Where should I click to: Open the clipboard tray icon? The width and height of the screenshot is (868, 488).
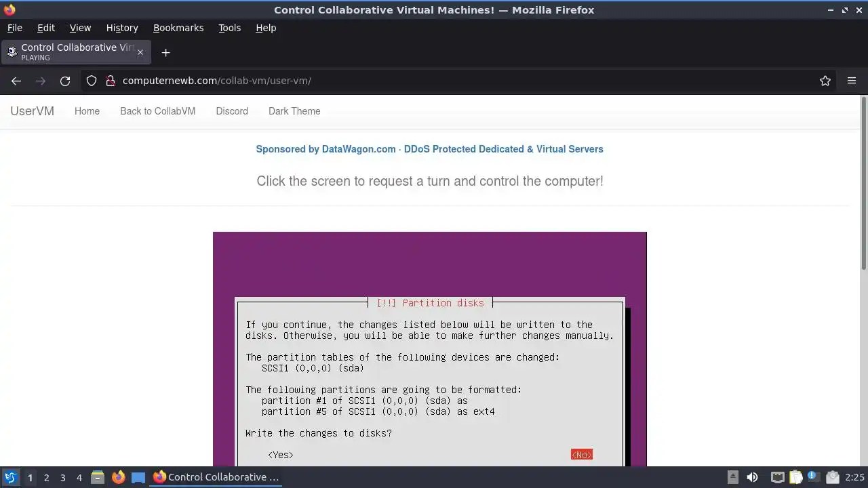[x=795, y=477]
